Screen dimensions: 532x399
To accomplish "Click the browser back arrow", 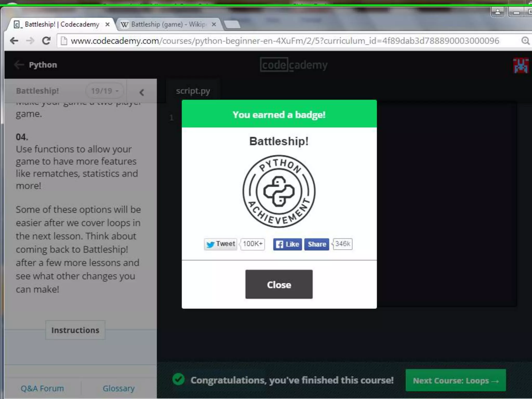I will point(14,41).
